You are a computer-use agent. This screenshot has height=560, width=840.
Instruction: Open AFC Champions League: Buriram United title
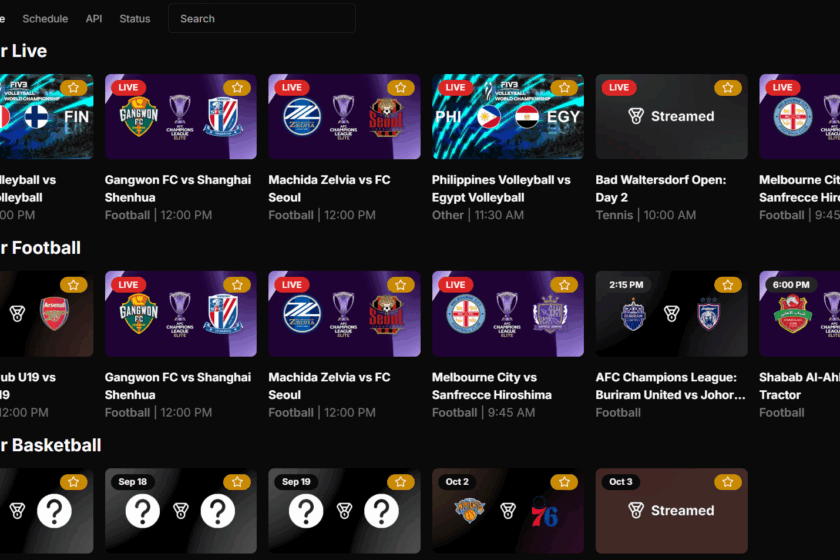pyautogui.click(x=671, y=386)
